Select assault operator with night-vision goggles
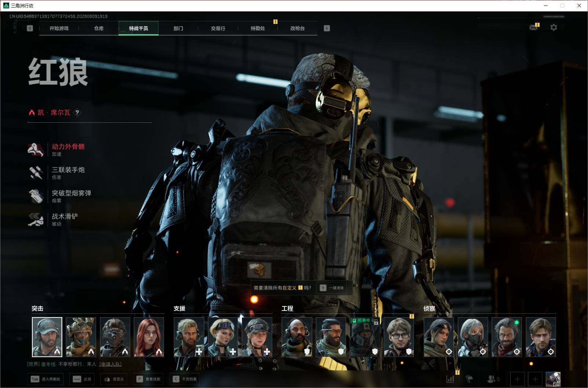This screenshot has width=588, height=388. 115,337
